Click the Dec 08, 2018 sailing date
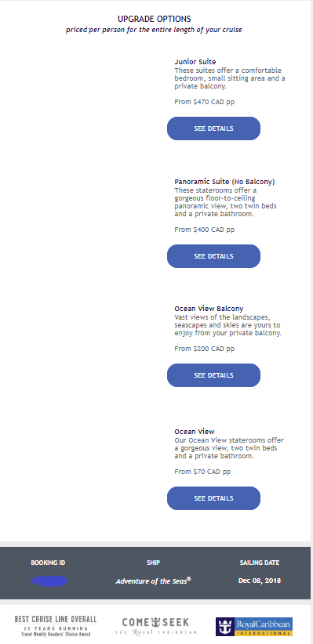The width and height of the screenshot is (313, 644). [x=260, y=581]
